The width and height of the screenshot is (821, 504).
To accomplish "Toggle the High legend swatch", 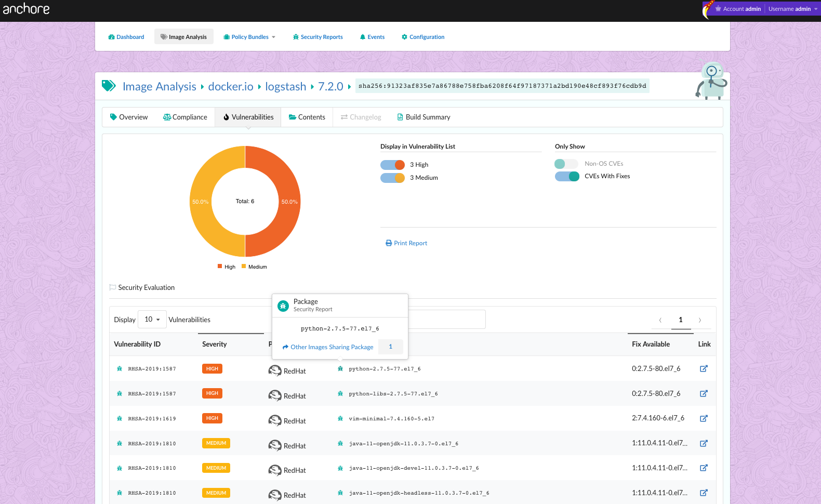I will [220, 267].
